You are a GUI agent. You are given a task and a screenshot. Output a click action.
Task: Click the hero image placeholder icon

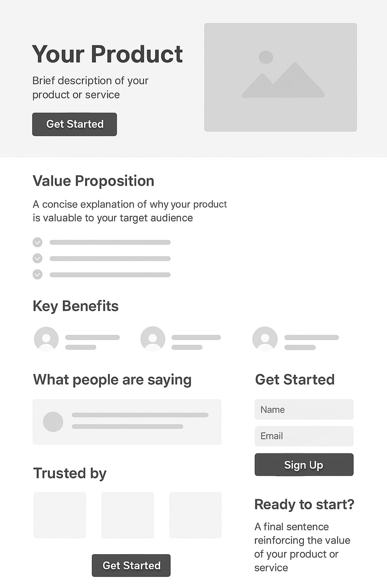281,76
